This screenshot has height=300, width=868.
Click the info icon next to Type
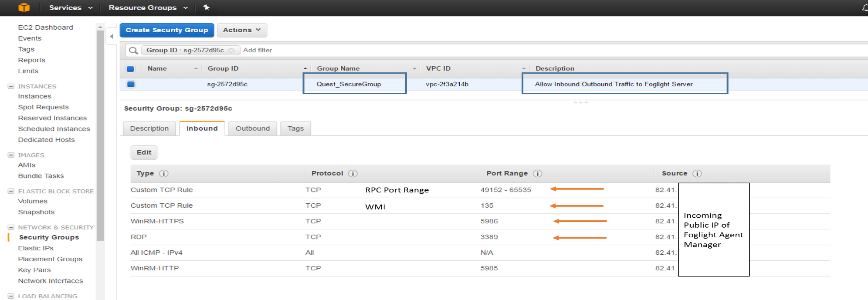[164, 173]
